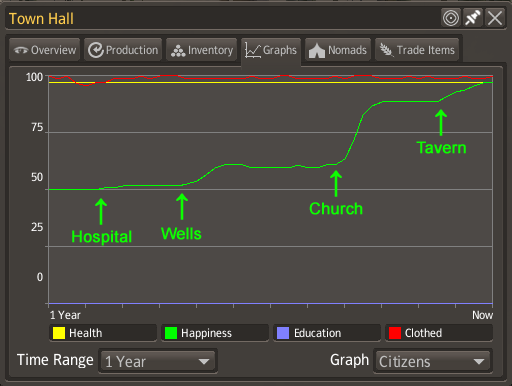Click the Citizens dropdown arrow

click(x=479, y=362)
